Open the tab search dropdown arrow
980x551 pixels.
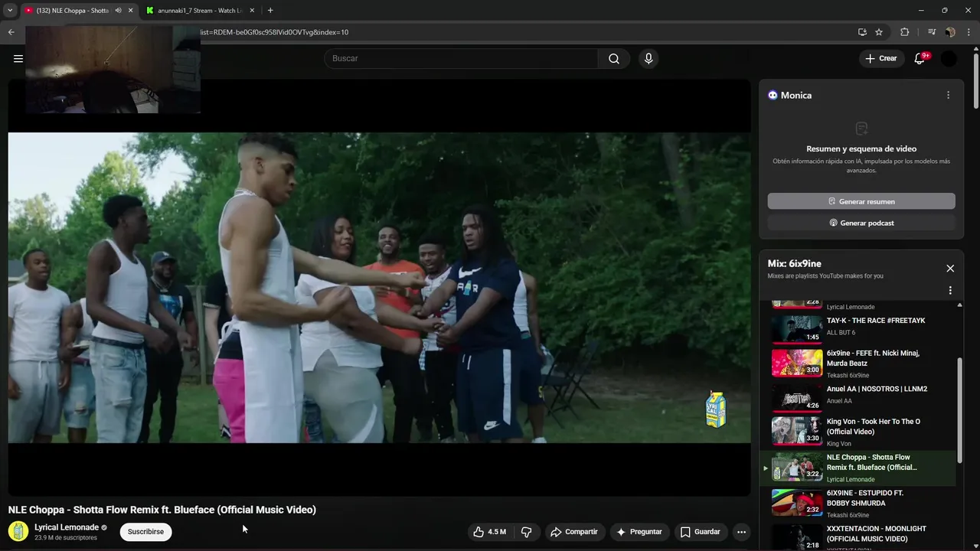tap(10, 11)
